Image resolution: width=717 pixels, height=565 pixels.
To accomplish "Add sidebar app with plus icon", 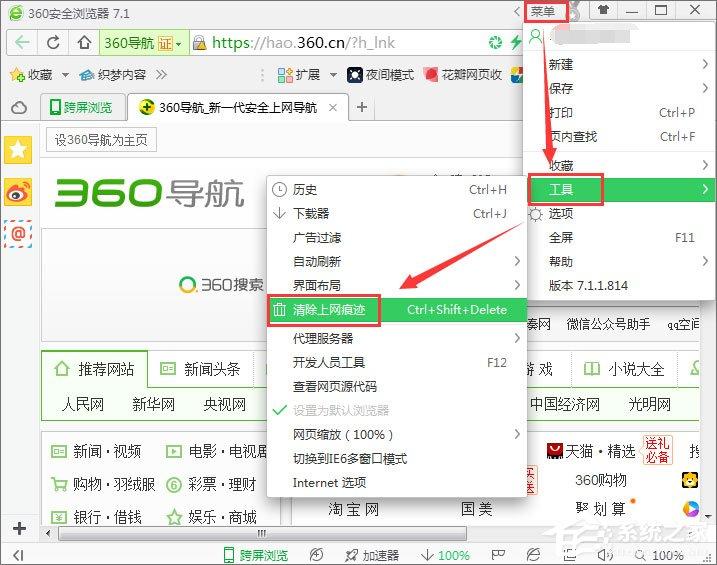I will [19, 528].
